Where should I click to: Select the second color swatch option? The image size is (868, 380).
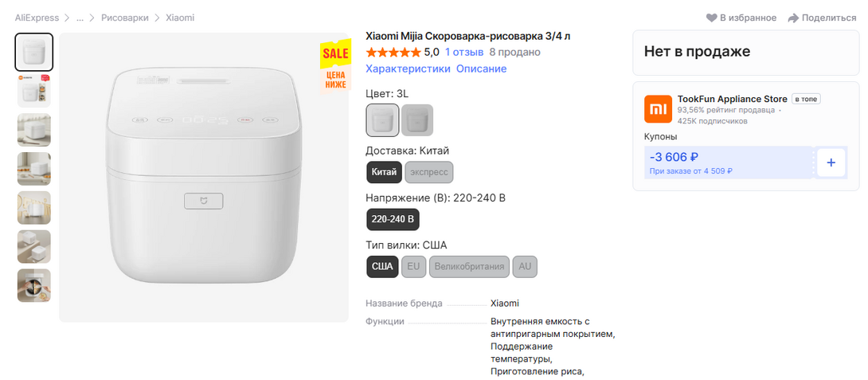pyautogui.click(x=417, y=120)
